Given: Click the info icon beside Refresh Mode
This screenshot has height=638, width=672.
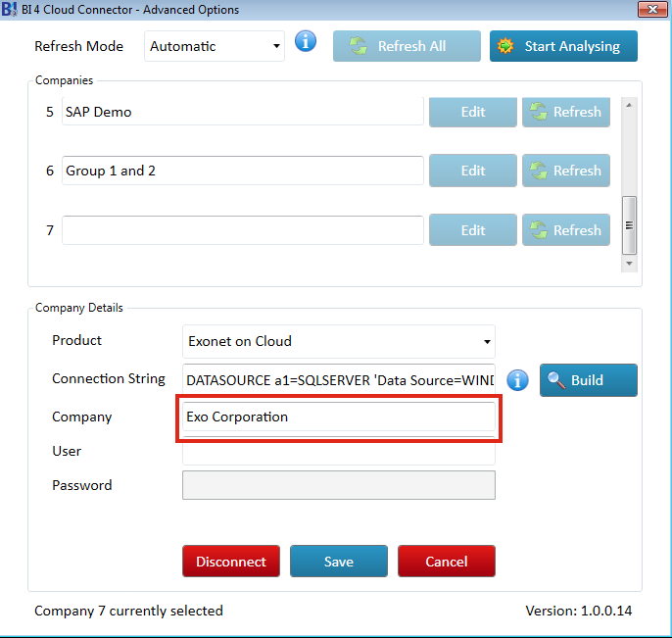Looking at the screenshot, I should [306, 41].
